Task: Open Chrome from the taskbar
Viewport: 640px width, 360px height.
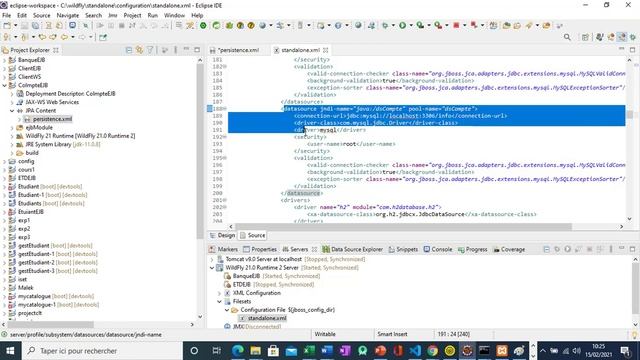Action: pos(432,351)
